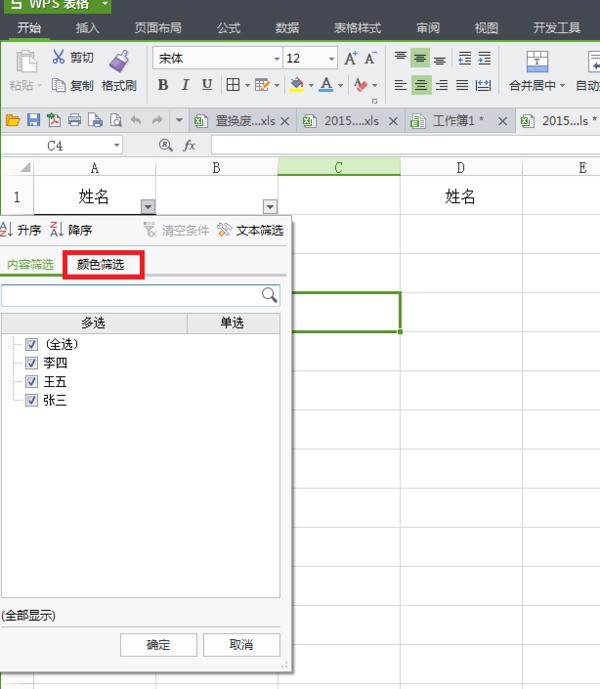
Task: Click the underline button
Action: pos(207,85)
